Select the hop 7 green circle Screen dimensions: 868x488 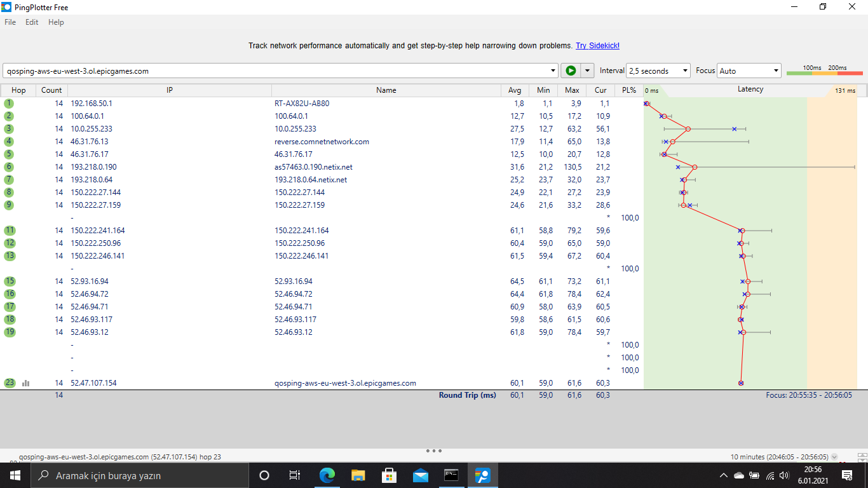[x=10, y=179]
